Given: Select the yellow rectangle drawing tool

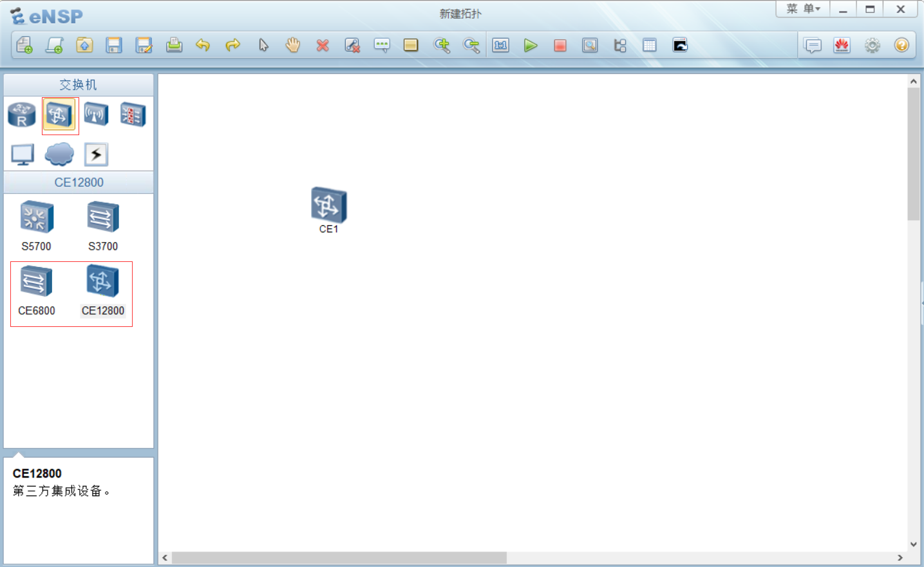Looking at the screenshot, I should [x=411, y=45].
